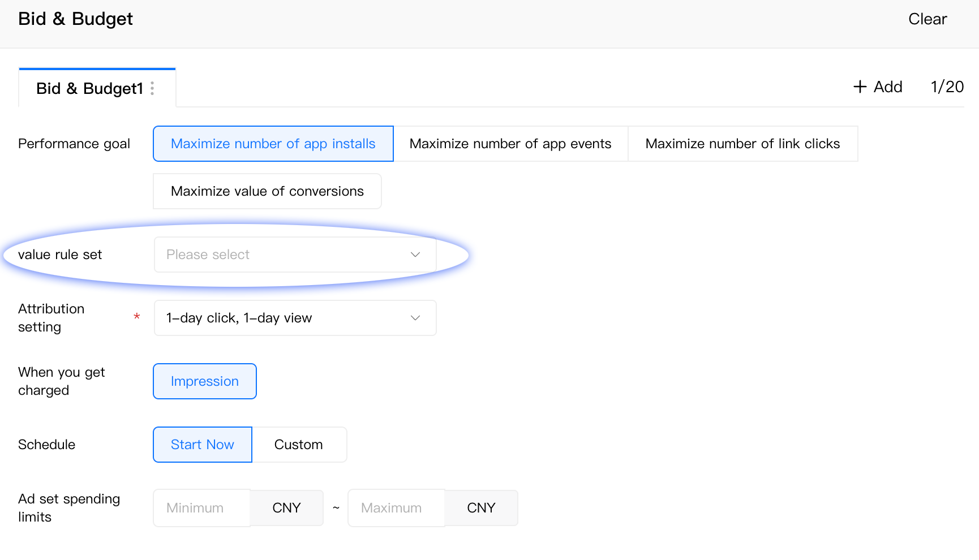
Task: Select Maximize number of app installs
Action: [273, 144]
